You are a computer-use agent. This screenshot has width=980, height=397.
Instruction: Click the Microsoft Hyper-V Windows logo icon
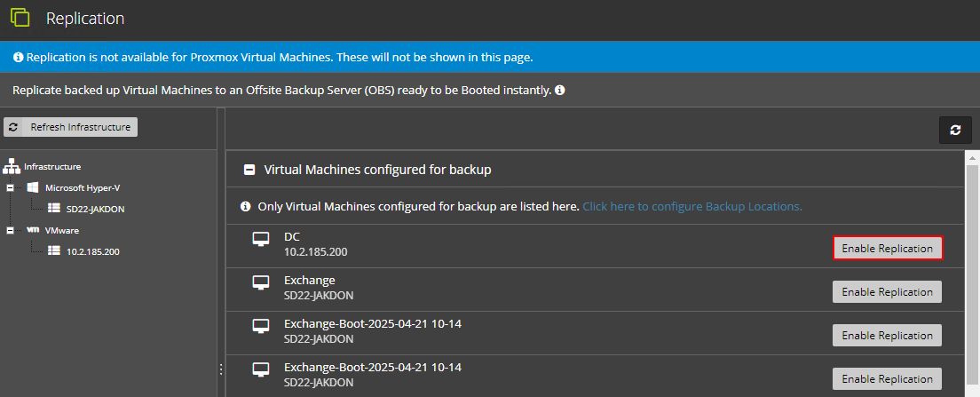33,187
